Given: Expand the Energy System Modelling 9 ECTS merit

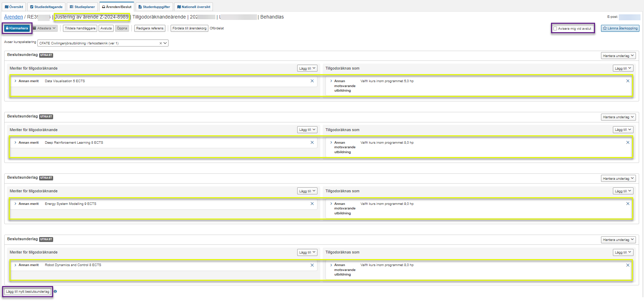Looking at the screenshot, I should [15, 204].
